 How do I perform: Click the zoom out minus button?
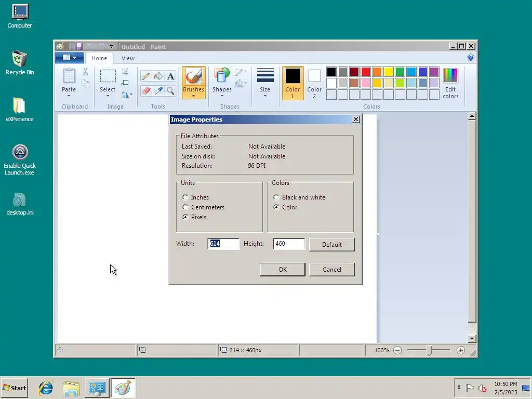tap(397, 350)
